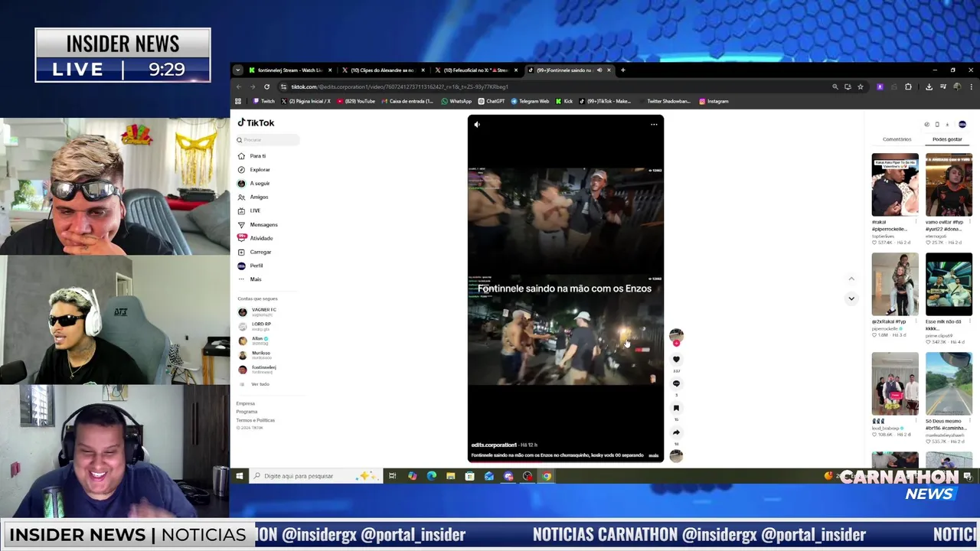
Task: Click the browser address bar URL
Action: [399, 87]
